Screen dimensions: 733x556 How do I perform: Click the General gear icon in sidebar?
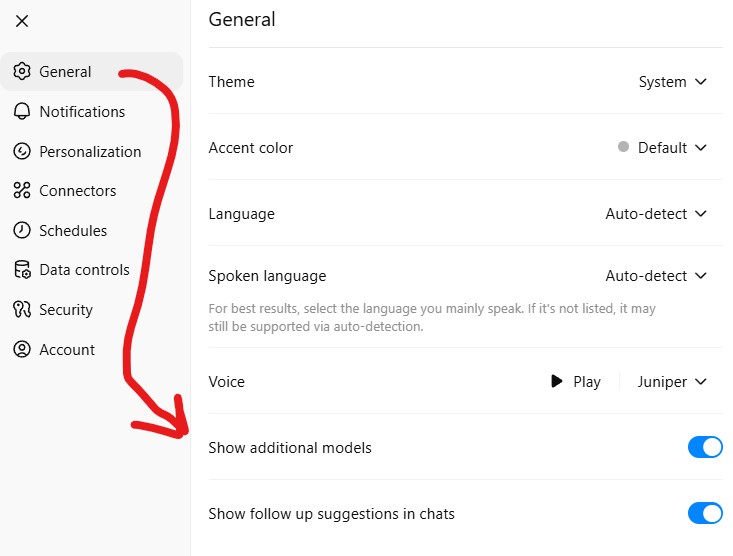point(22,72)
